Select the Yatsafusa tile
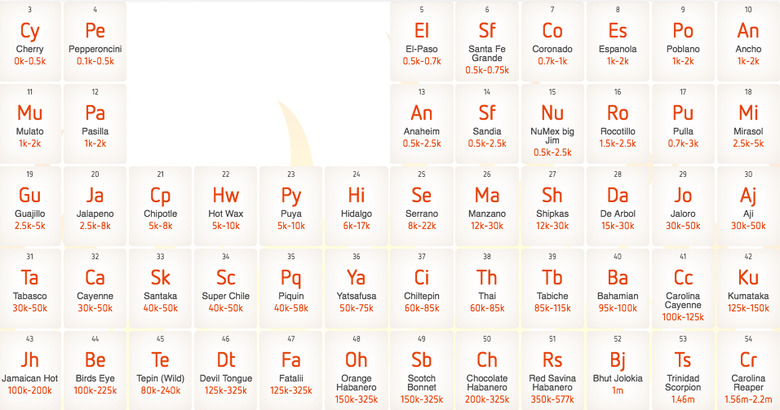This screenshot has width=780, height=410. pos(356,285)
